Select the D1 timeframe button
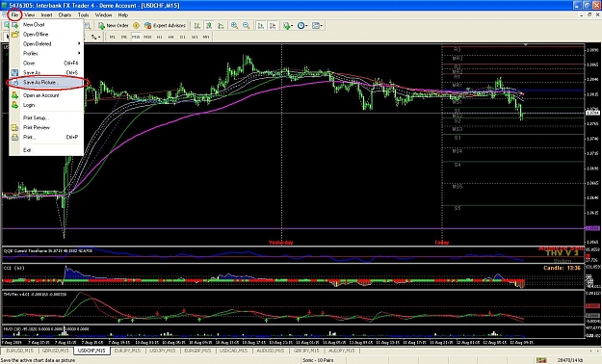The width and height of the screenshot is (602, 364). 183,37
